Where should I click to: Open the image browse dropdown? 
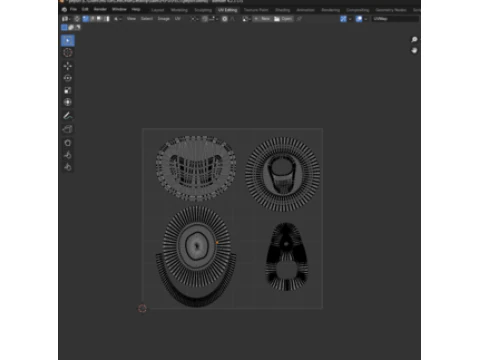tap(246, 19)
